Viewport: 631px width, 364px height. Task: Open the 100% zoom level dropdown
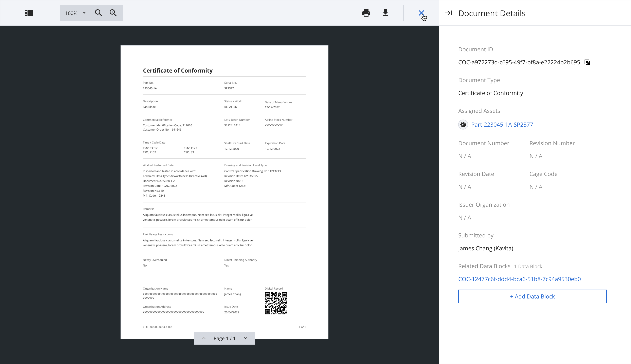[75, 13]
